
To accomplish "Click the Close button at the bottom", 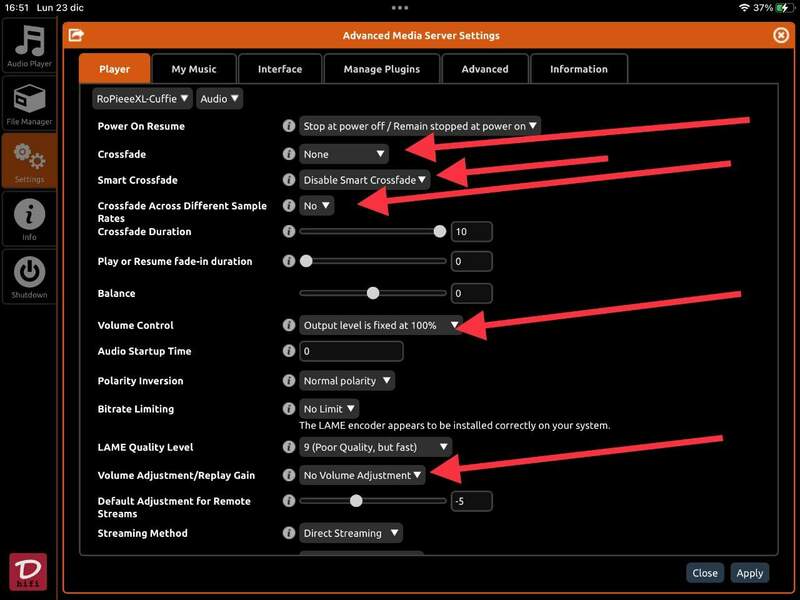I will 705,573.
